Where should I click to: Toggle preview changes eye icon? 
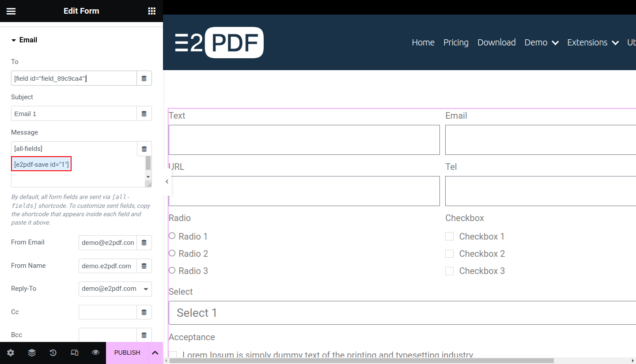point(95,353)
